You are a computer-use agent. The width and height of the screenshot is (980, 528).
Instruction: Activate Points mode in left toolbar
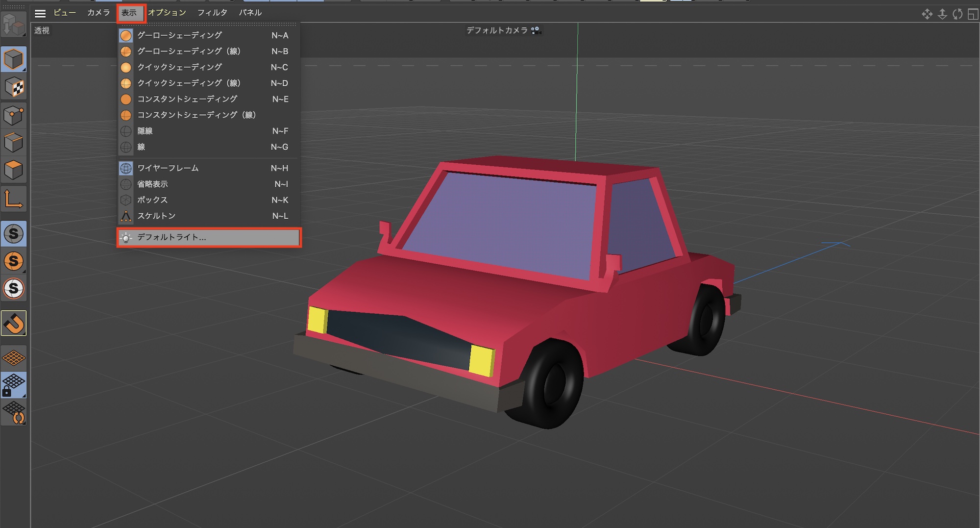13,116
